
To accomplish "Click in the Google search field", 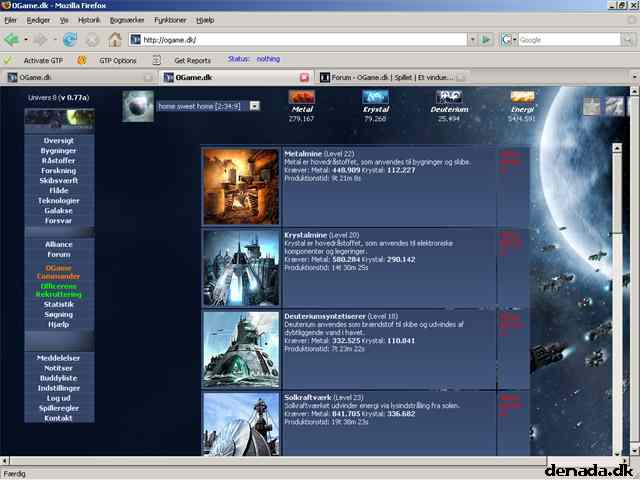I will tap(569, 40).
